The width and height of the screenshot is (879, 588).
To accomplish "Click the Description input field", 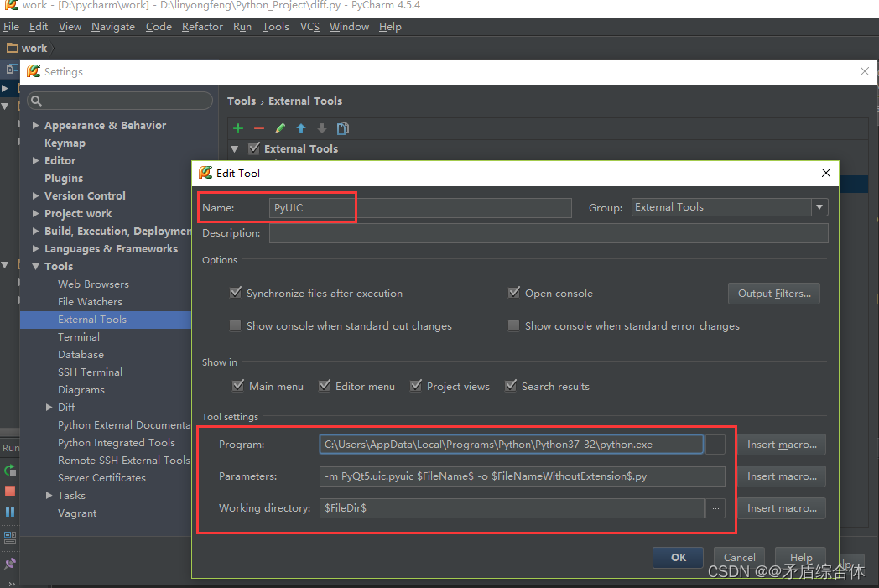I will point(549,233).
